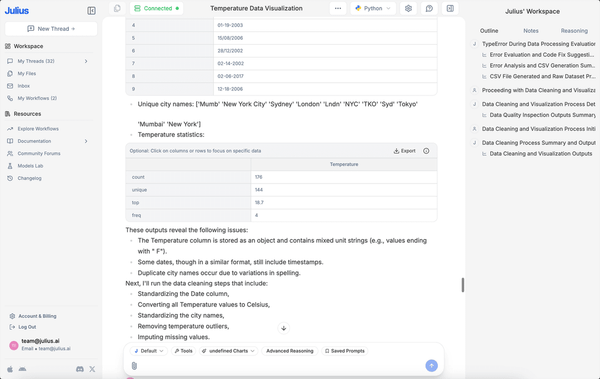This screenshot has height=379, width=600.
Task: Open Documentation link
Action: click(x=34, y=141)
